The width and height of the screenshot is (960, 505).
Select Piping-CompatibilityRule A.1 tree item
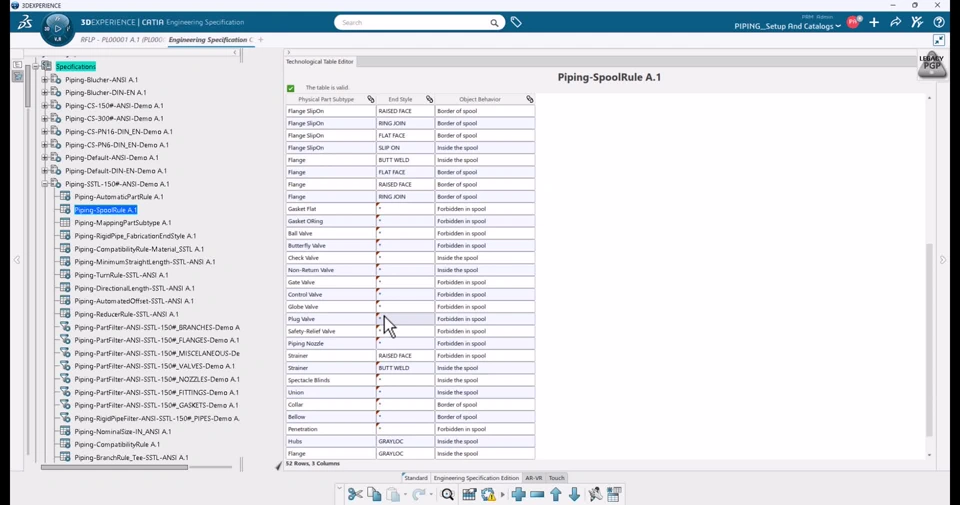pos(117,444)
